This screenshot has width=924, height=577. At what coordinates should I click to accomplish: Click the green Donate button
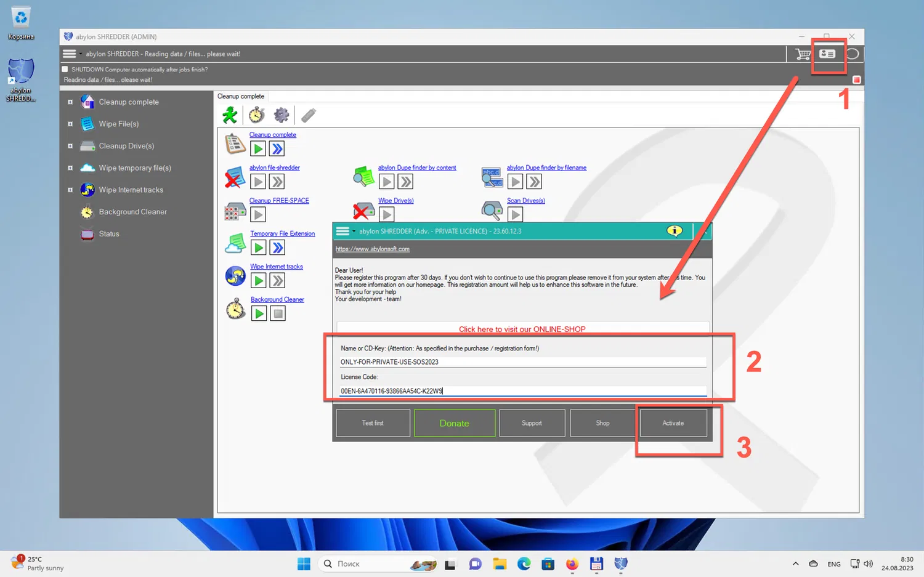point(455,423)
